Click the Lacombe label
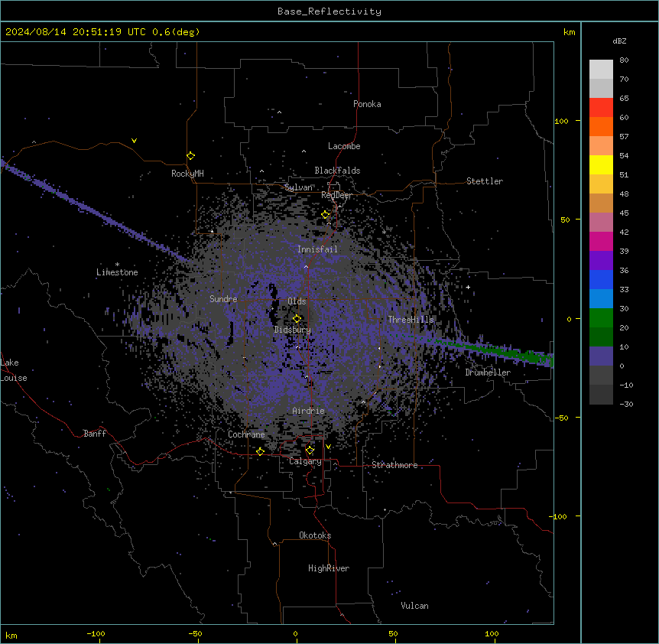 click(344, 146)
